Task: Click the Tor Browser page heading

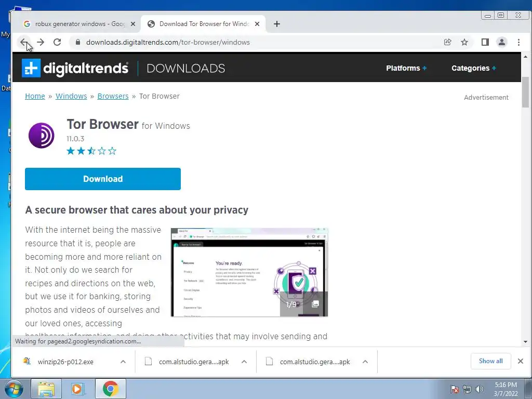Action: click(102, 125)
